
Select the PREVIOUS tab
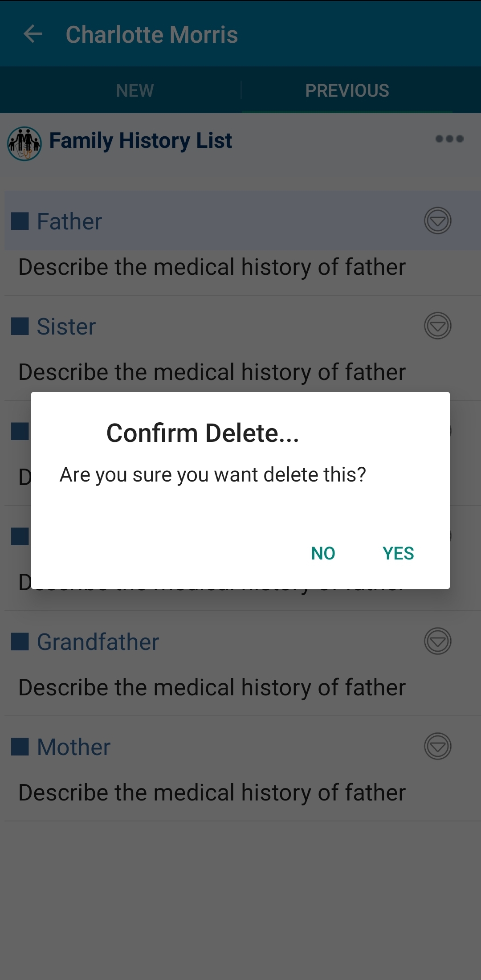coord(347,90)
